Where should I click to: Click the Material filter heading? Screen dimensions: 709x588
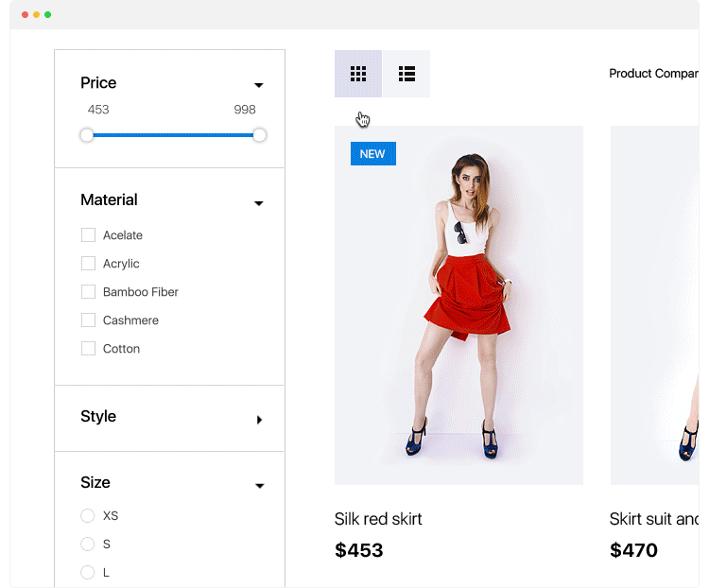click(x=109, y=199)
